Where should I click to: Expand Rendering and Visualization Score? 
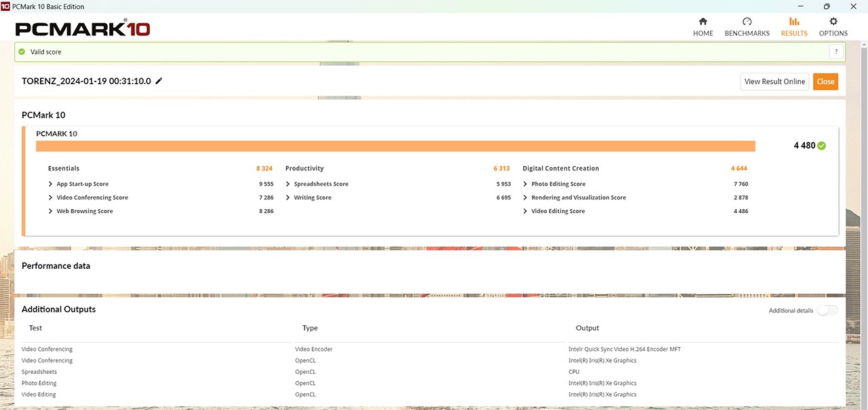pyautogui.click(x=525, y=198)
